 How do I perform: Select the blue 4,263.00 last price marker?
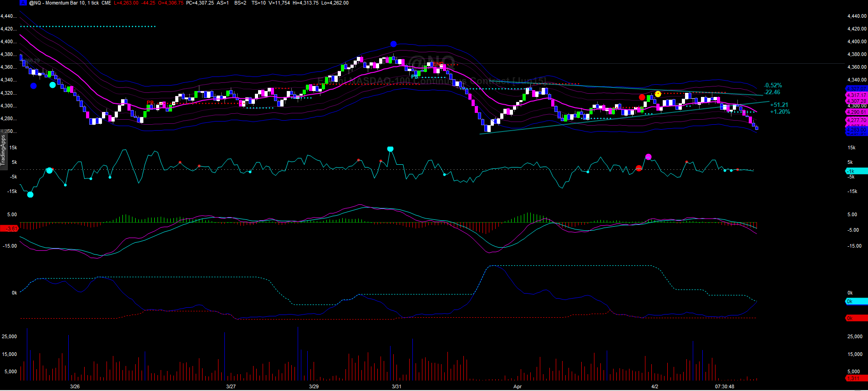pyautogui.click(x=857, y=130)
